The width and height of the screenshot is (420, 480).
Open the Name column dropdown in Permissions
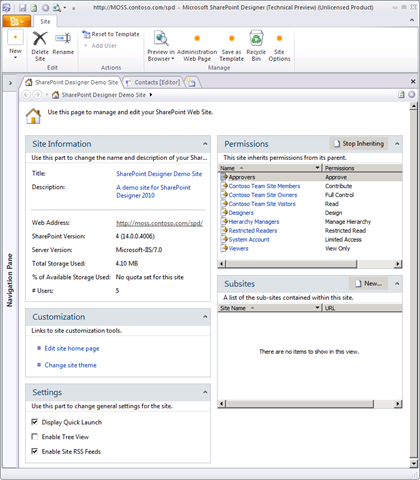click(318, 168)
